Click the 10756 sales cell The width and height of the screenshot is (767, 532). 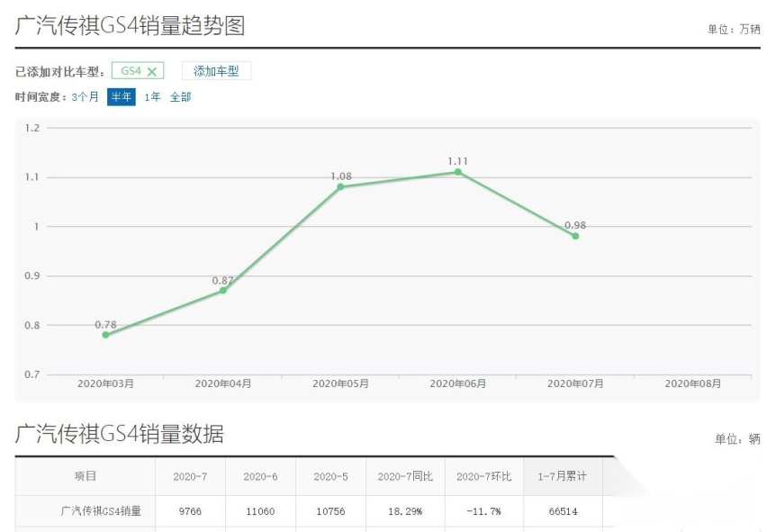pos(331,511)
